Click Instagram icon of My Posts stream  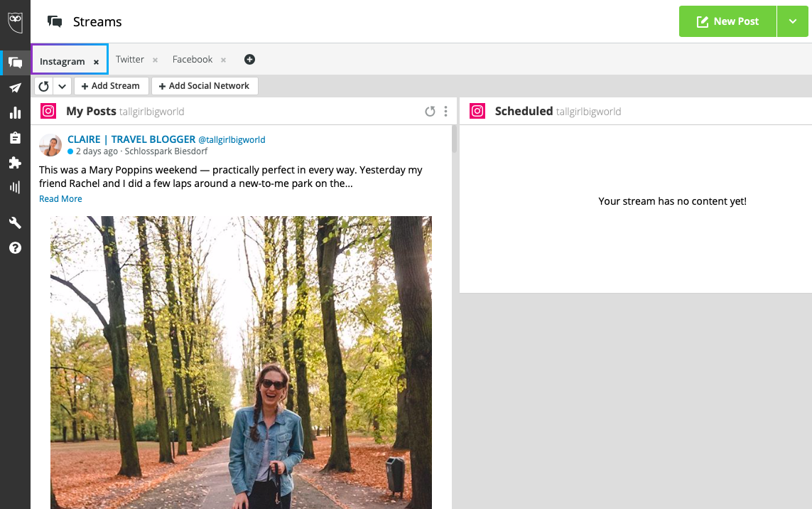point(48,111)
